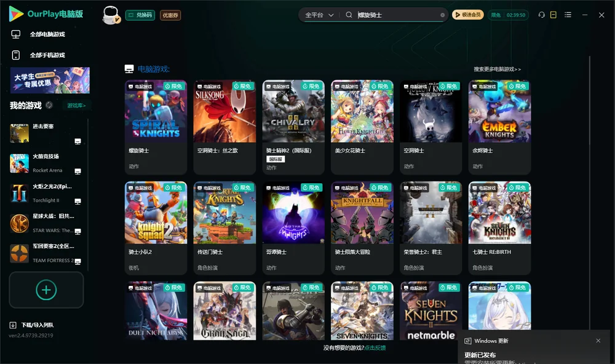Click inside the search input field

click(396, 15)
